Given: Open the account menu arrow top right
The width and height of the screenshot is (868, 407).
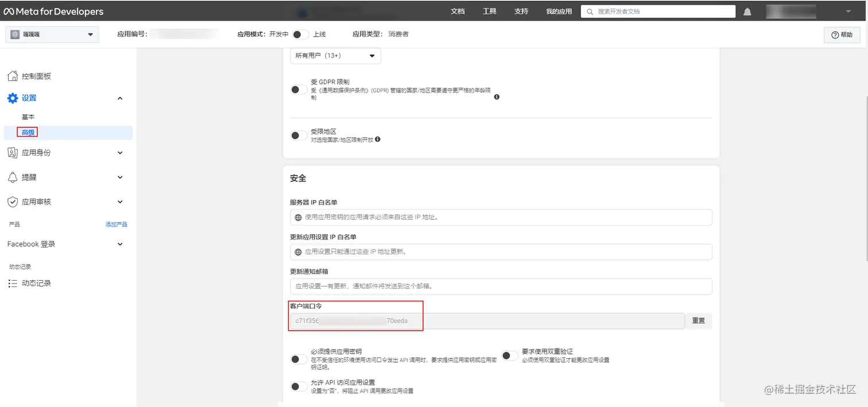Looking at the screenshot, I should 848,11.
